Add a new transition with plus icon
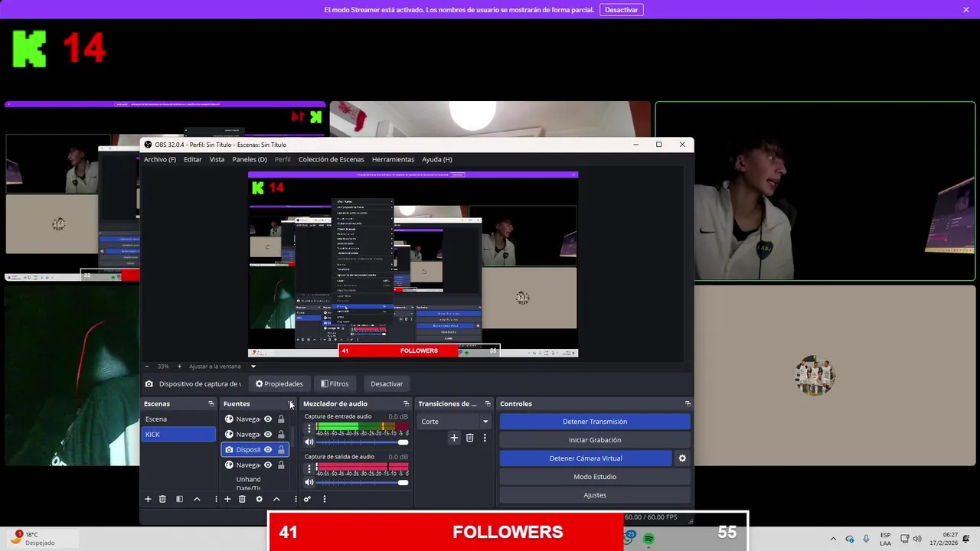The width and height of the screenshot is (980, 551). coord(454,438)
